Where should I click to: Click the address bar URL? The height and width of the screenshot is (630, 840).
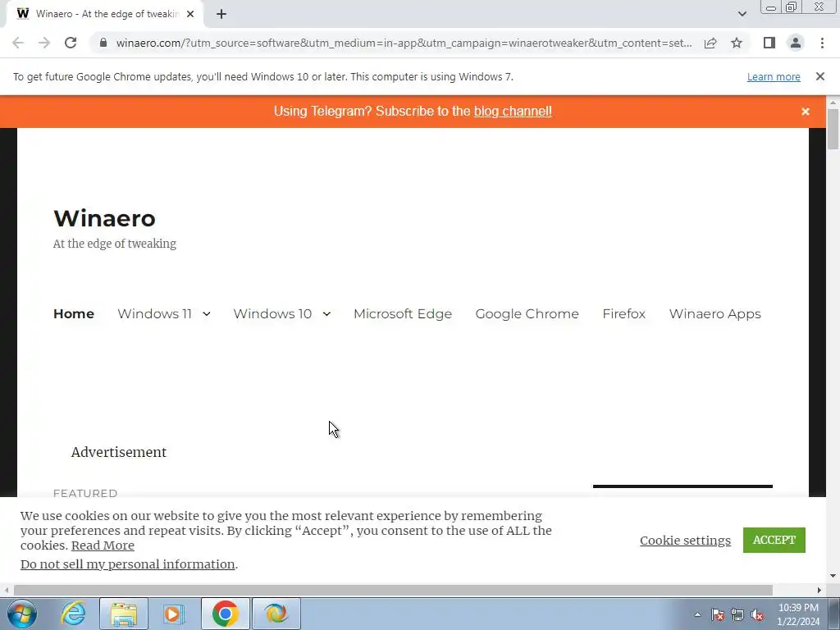click(x=404, y=43)
